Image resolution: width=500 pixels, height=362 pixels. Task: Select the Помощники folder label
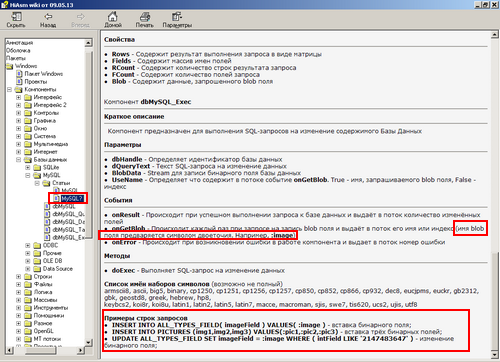[49, 315]
